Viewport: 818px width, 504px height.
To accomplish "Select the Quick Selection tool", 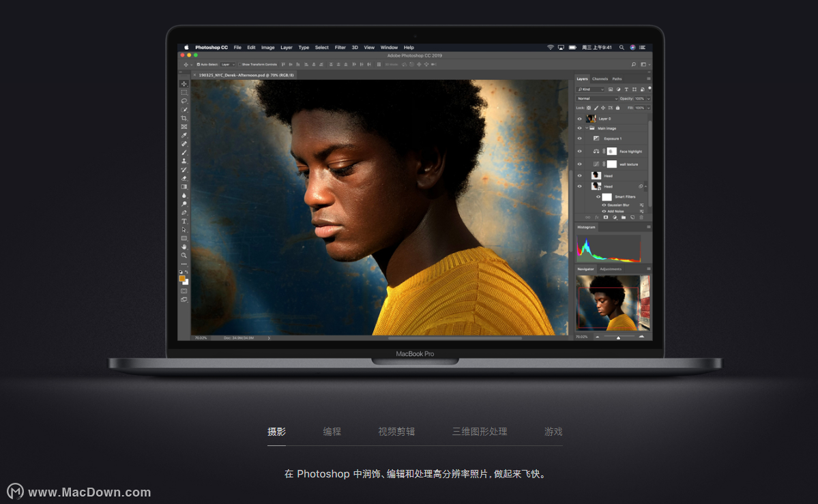I will pyautogui.click(x=184, y=110).
